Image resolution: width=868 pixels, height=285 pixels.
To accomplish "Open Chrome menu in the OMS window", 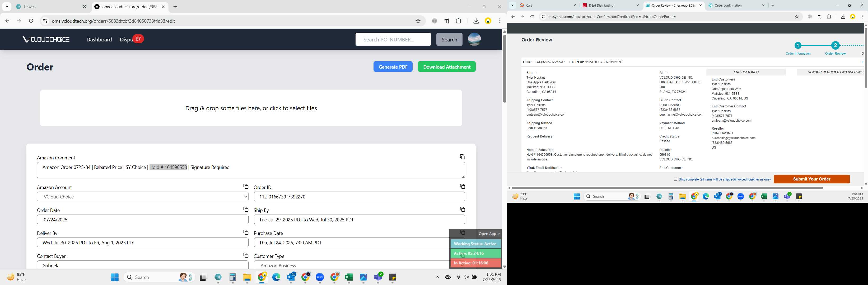I will click(x=500, y=21).
